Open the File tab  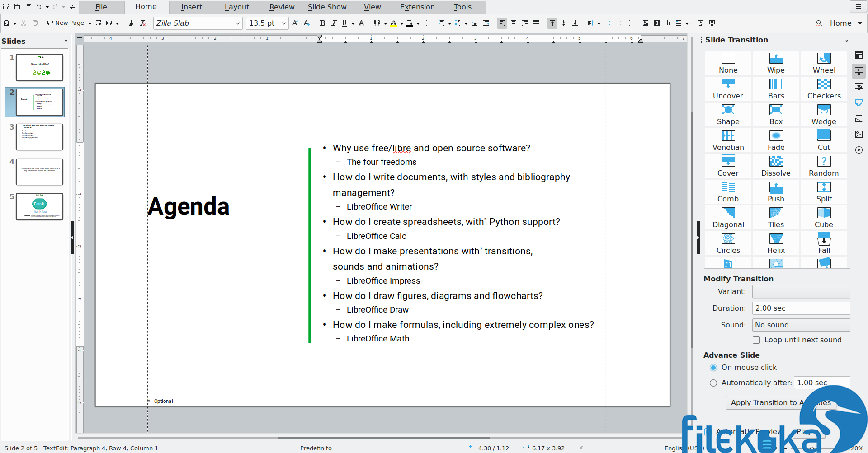[101, 7]
